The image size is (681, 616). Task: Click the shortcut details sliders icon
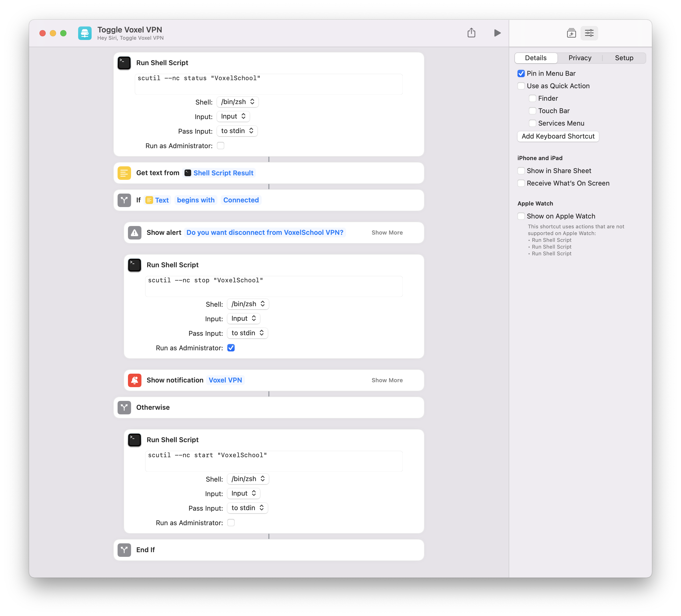(x=589, y=33)
